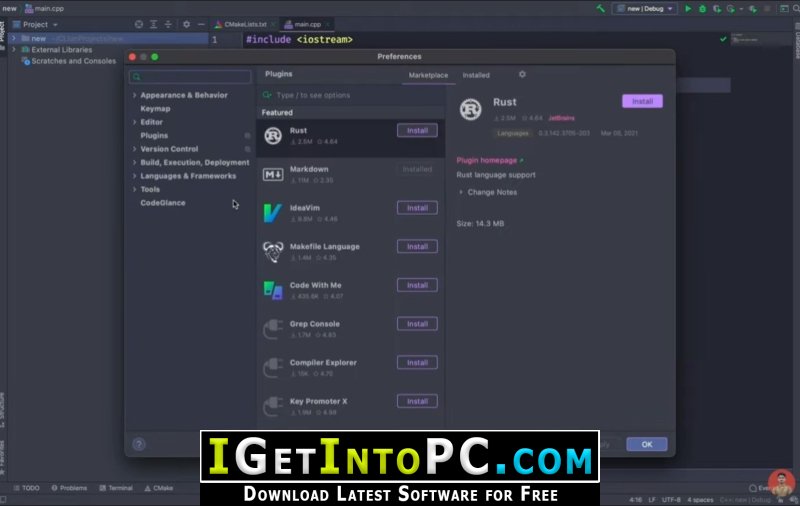Click the help question mark button
The width and height of the screenshot is (800, 506).
coord(139,444)
